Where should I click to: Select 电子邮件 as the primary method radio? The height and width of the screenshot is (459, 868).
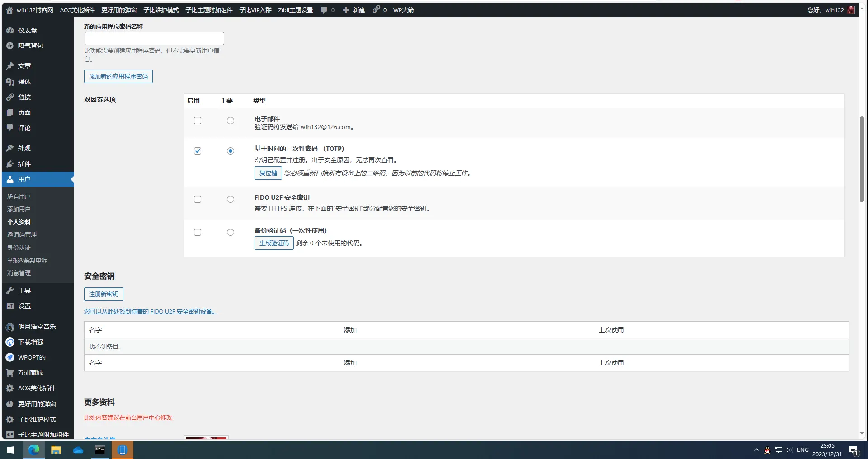click(231, 121)
